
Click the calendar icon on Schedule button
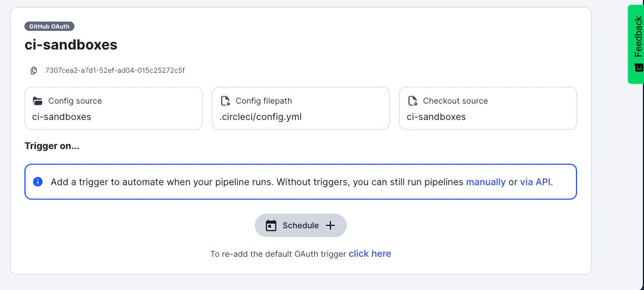271,225
